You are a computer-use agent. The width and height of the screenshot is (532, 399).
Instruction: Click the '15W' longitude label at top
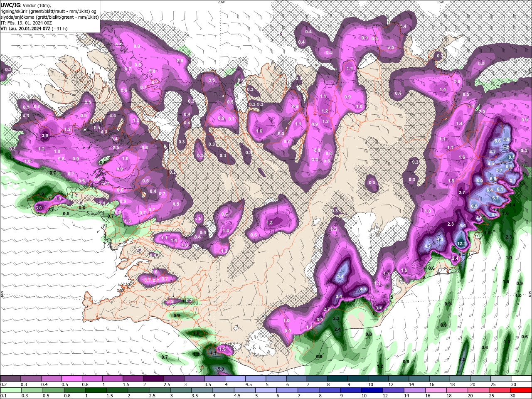pyautogui.click(x=440, y=2)
